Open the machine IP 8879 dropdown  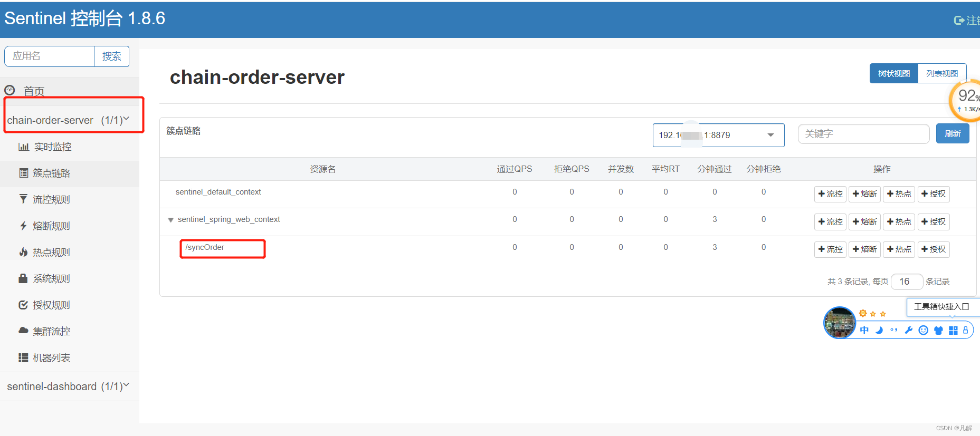pyautogui.click(x=718, y=135)
